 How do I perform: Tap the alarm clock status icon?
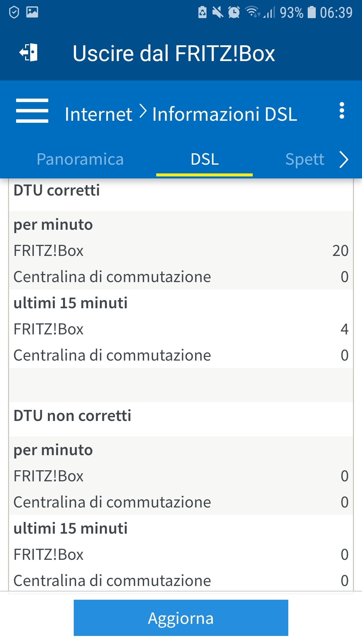[234, 12]
